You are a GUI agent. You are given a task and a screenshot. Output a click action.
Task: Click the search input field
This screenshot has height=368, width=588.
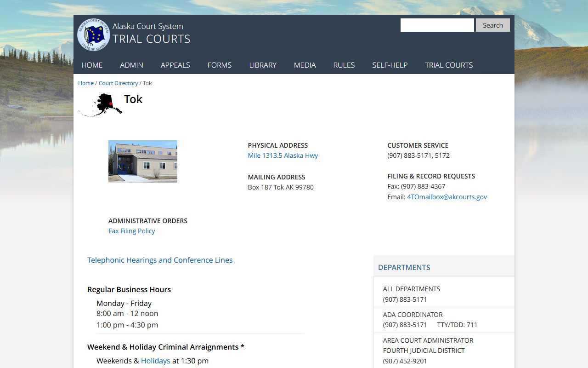click(x=437, y=25)
